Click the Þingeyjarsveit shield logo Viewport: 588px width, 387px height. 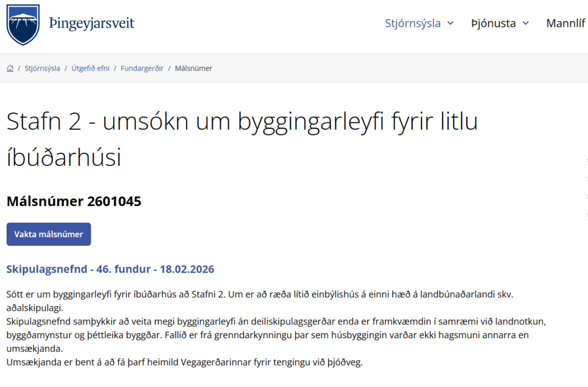click(x=23, y=25)
